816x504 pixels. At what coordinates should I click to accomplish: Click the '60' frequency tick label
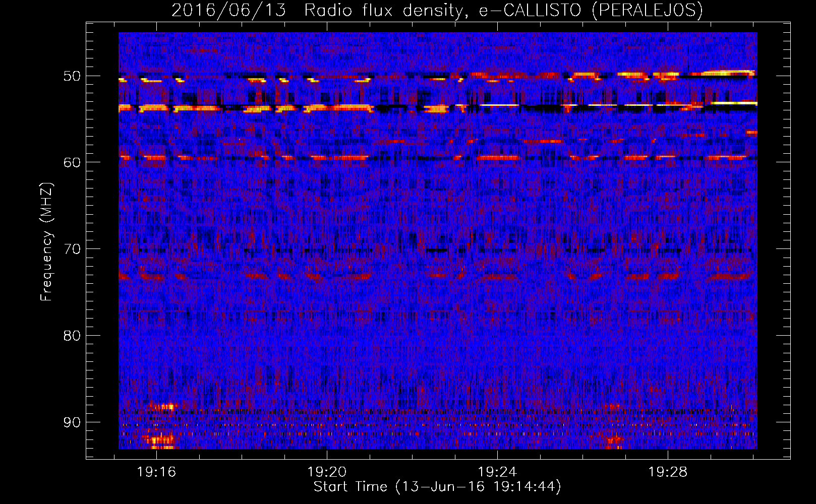tap(72, 162)
